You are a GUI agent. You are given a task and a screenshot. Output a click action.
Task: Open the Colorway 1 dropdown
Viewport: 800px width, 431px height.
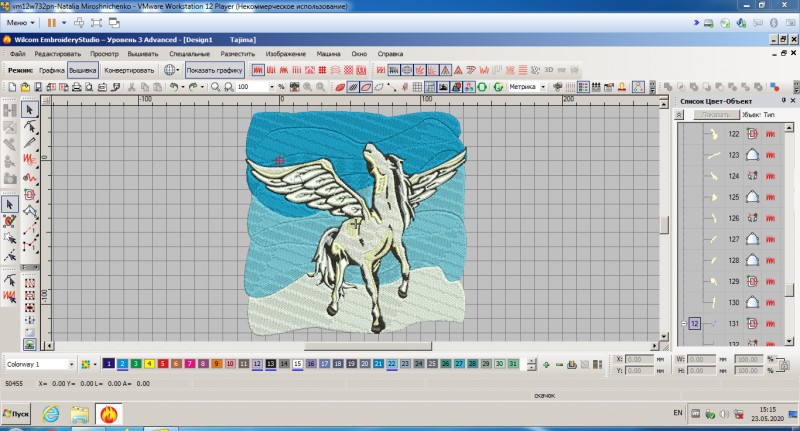tap(71, 364)
